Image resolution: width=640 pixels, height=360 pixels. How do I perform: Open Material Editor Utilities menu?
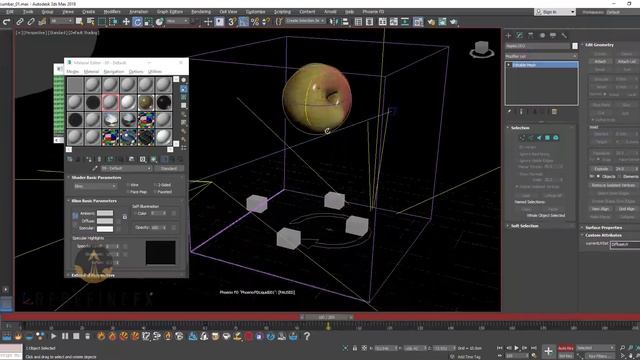coord(155,71)
